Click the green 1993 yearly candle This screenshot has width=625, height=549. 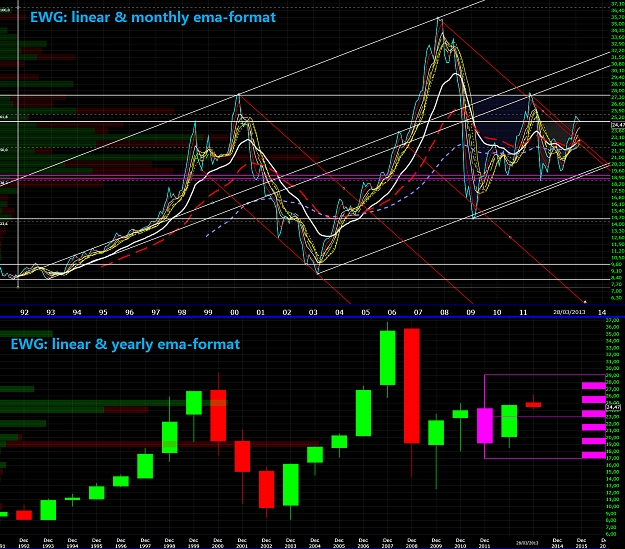pos(48,510)
